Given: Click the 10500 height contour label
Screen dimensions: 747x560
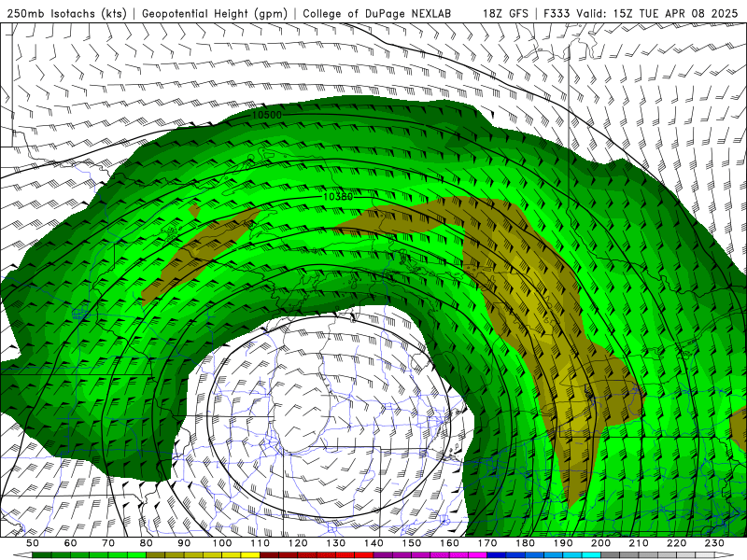Looking at the screenshot, I should pos(267,115).
